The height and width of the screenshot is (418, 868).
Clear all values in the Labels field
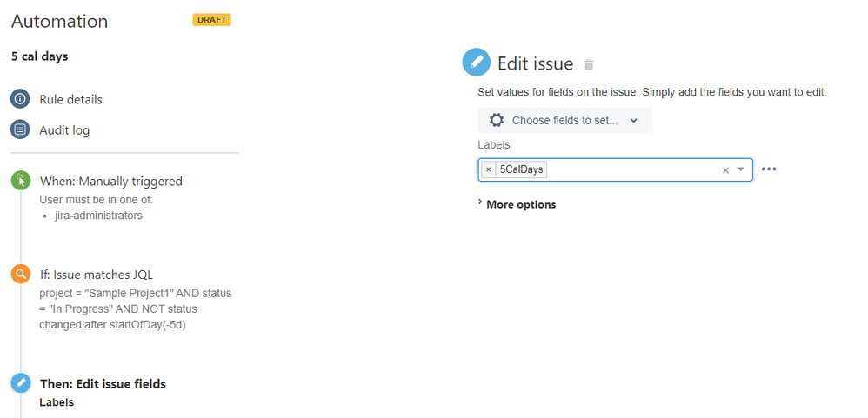[725, 170]
